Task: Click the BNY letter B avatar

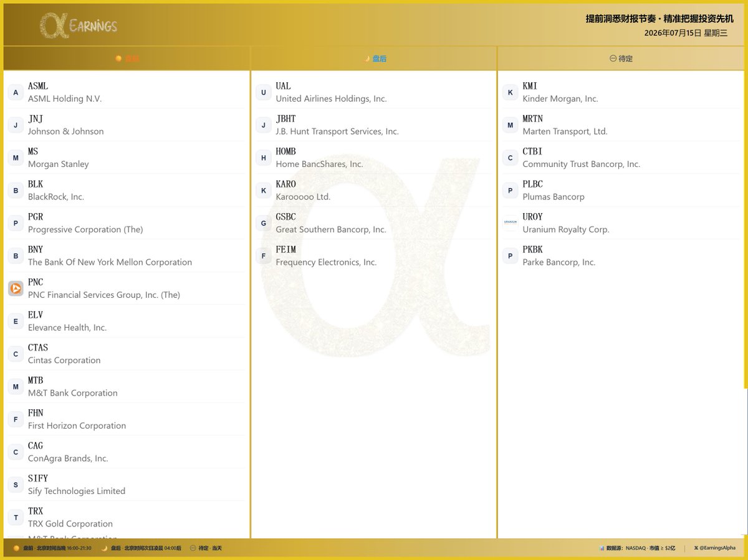Action: tap(16, 256)
